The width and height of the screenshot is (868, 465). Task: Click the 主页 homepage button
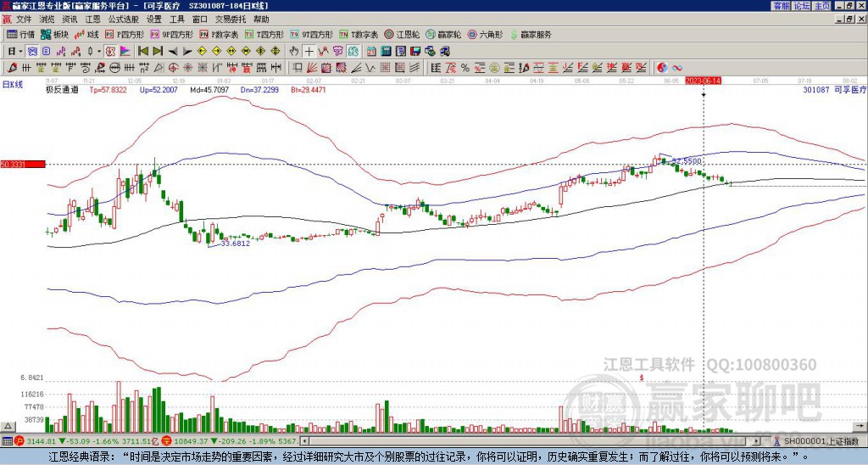[x=821, y=6]
